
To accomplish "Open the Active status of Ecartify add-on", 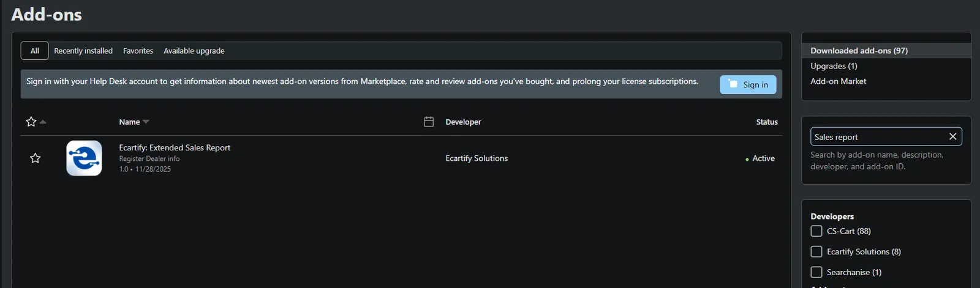I will click(x=760, y=158).
